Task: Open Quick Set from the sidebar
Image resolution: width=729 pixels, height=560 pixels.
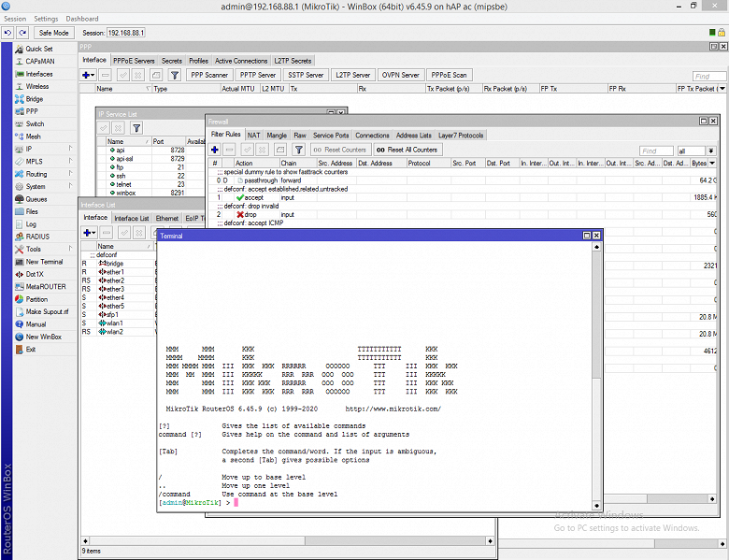Action: 38,49
